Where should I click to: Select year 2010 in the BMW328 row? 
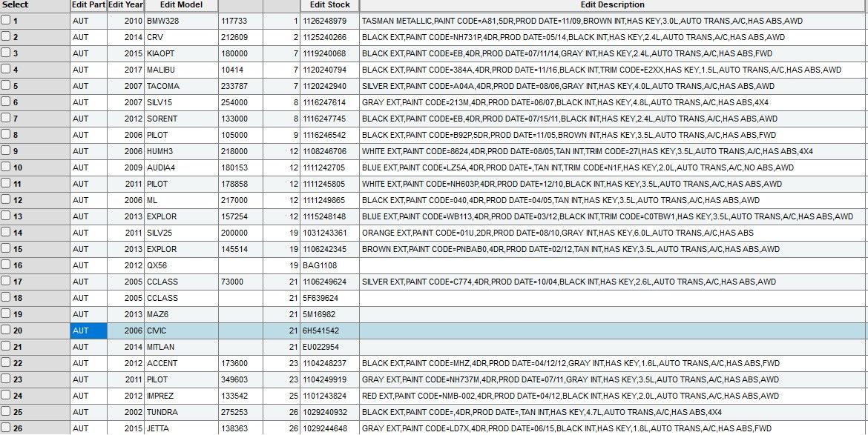coord(125,21)
